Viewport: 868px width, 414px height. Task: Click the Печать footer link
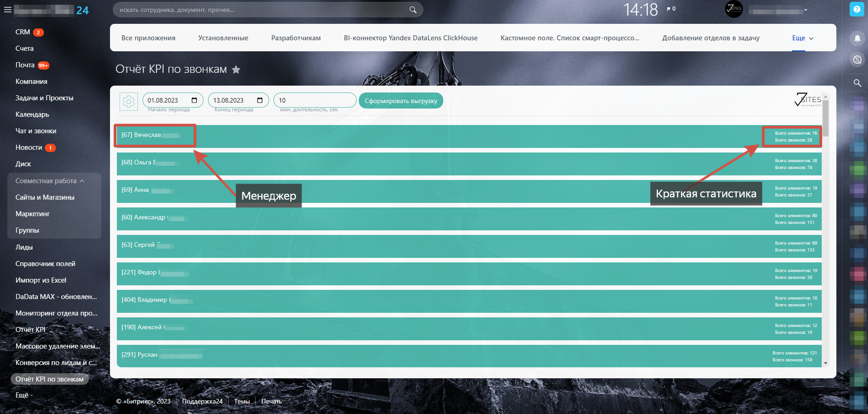click(271, 401)
